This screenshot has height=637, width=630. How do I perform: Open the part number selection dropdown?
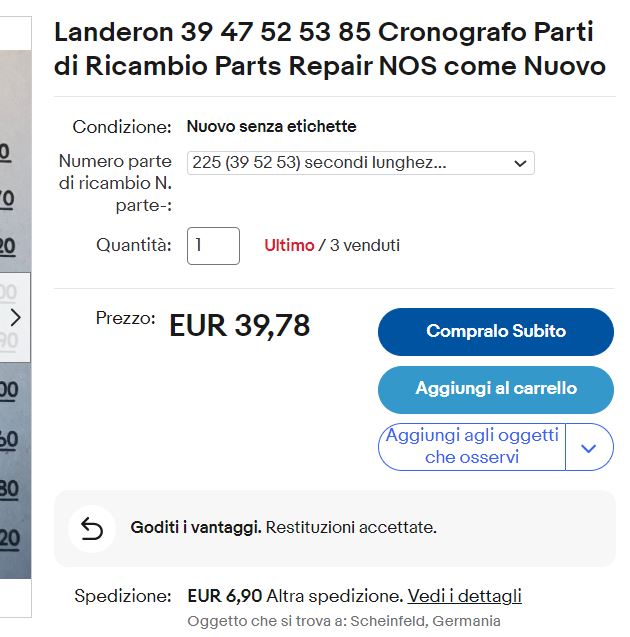click(x=360, y=163)
